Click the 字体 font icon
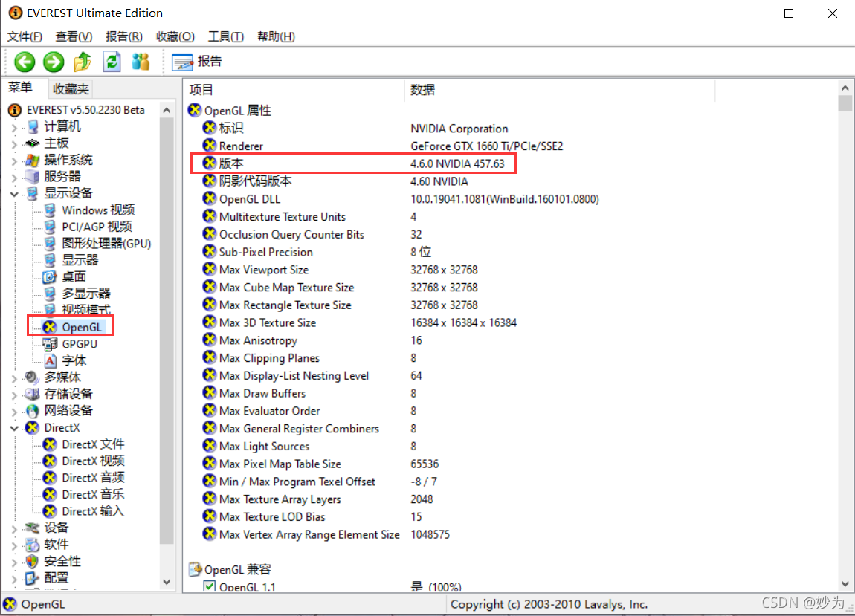 pos(50,360)
